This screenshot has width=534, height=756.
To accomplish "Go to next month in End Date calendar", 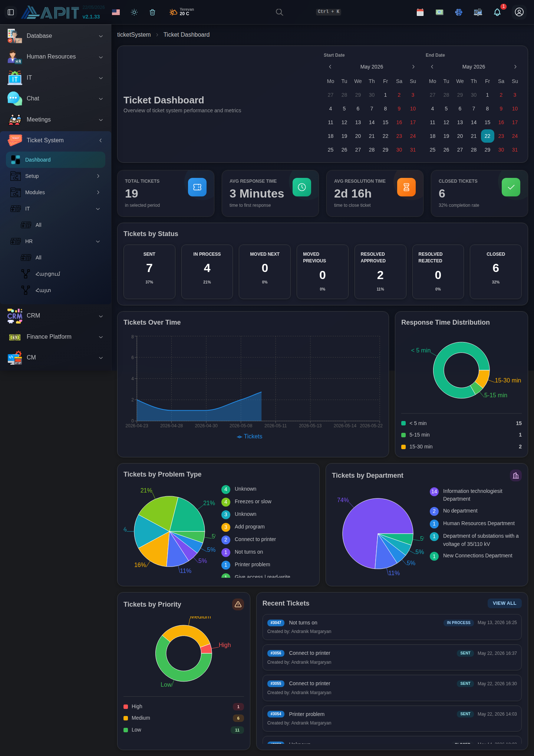I will (x=515, y=67).
